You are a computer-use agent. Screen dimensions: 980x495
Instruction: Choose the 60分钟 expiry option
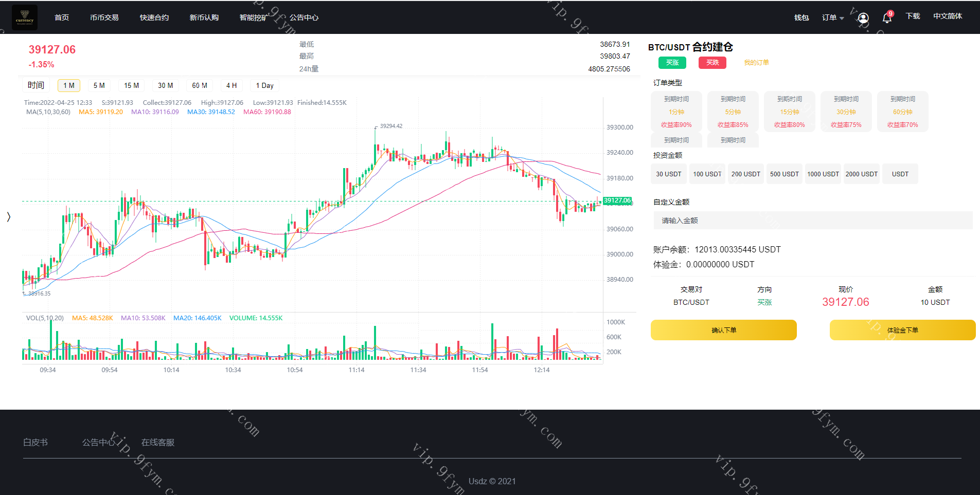click(x=902, y=112)
